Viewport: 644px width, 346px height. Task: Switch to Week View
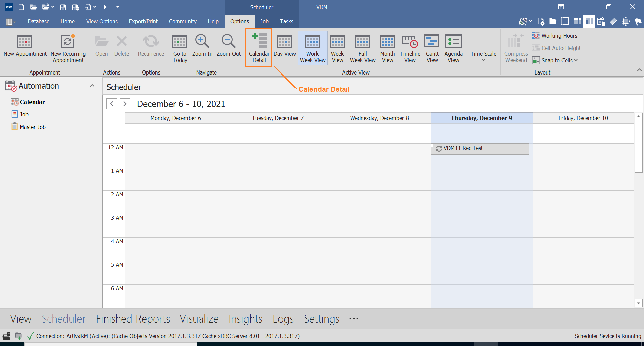click(x=337, y=49)
